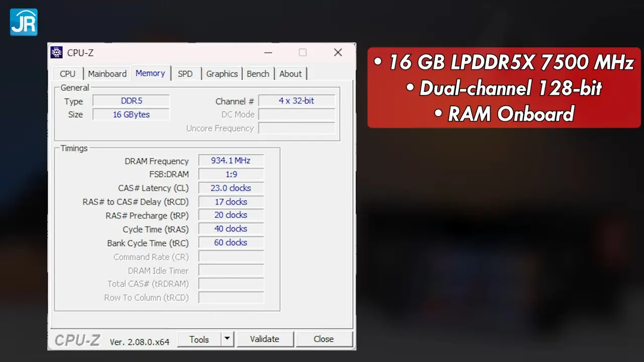Click the FSB:DRAM label

[169, 174]
